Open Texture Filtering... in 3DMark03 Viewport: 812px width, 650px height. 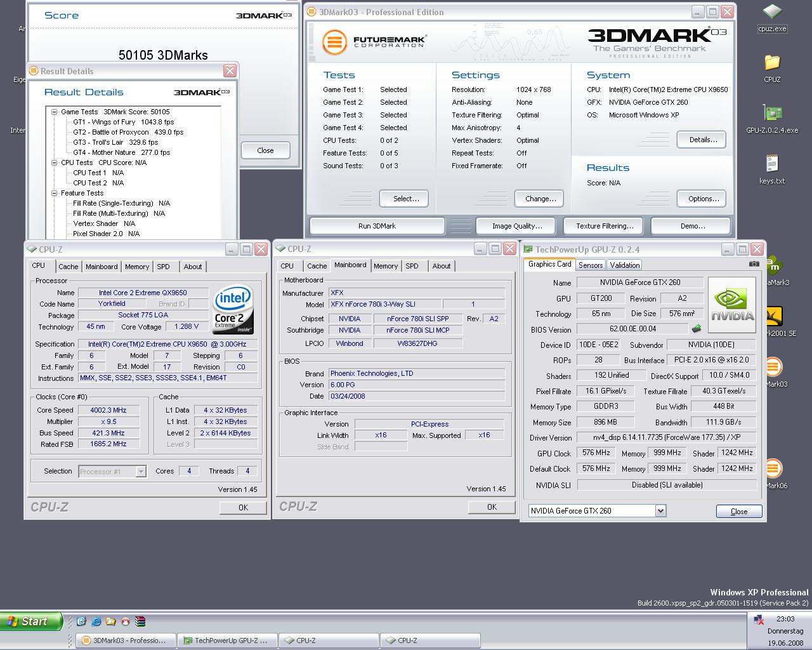coord(605,226)
